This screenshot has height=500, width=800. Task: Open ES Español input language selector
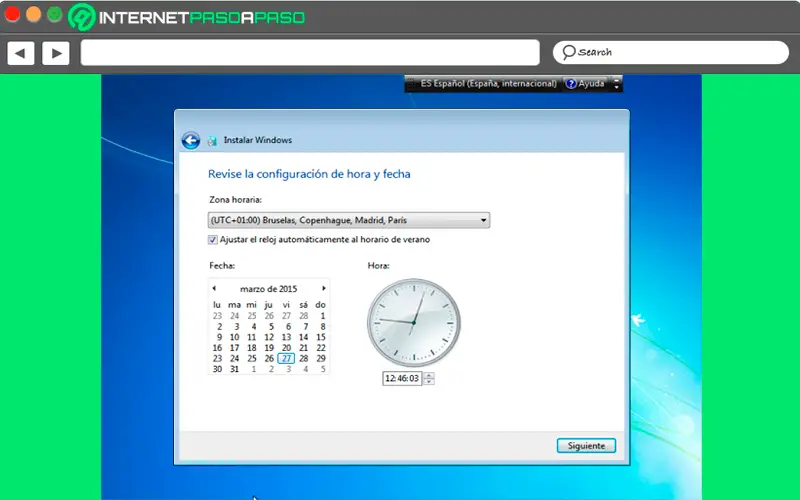(488, 84)
